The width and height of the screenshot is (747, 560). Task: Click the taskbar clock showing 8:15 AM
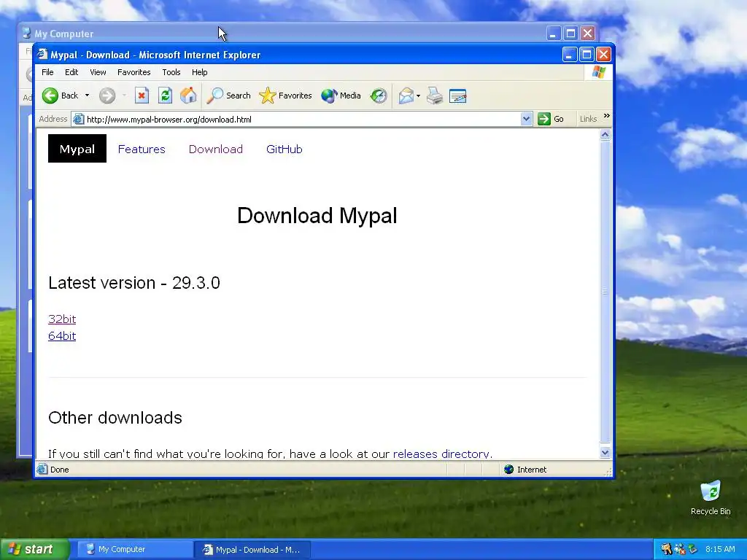tap(720, 549)
